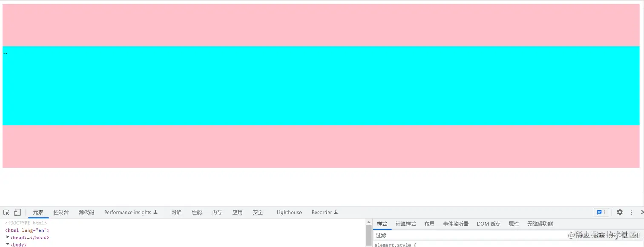Expand the head element node
Image resolution: width=644 pixels, height=247 pixels.
(8, 237)
